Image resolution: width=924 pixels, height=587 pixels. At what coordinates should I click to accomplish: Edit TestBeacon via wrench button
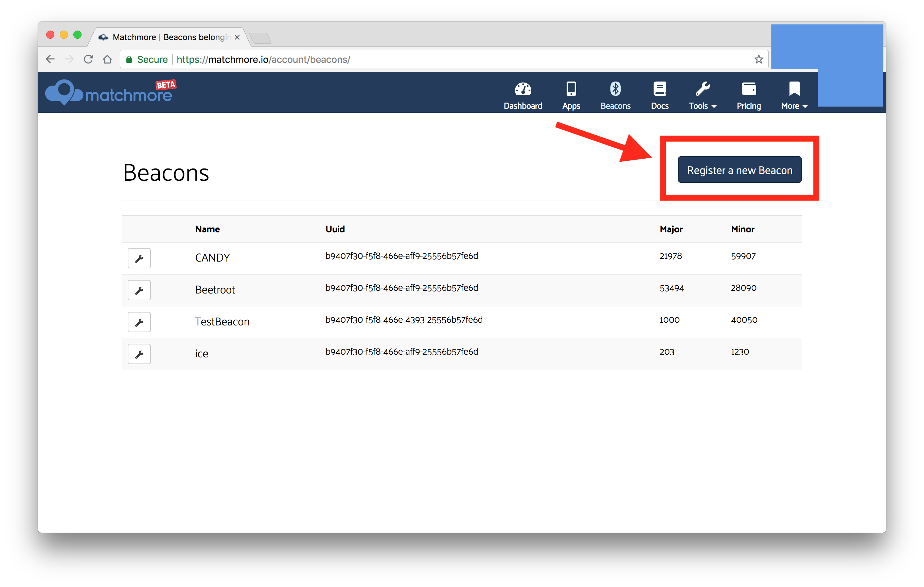tap(139, 322)
